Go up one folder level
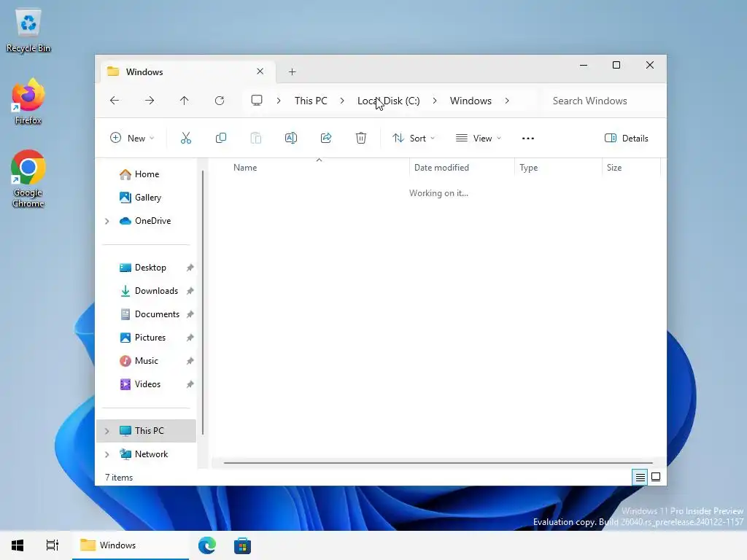Image resolution: width=747 pixels, height=560 pixels. 185,101
